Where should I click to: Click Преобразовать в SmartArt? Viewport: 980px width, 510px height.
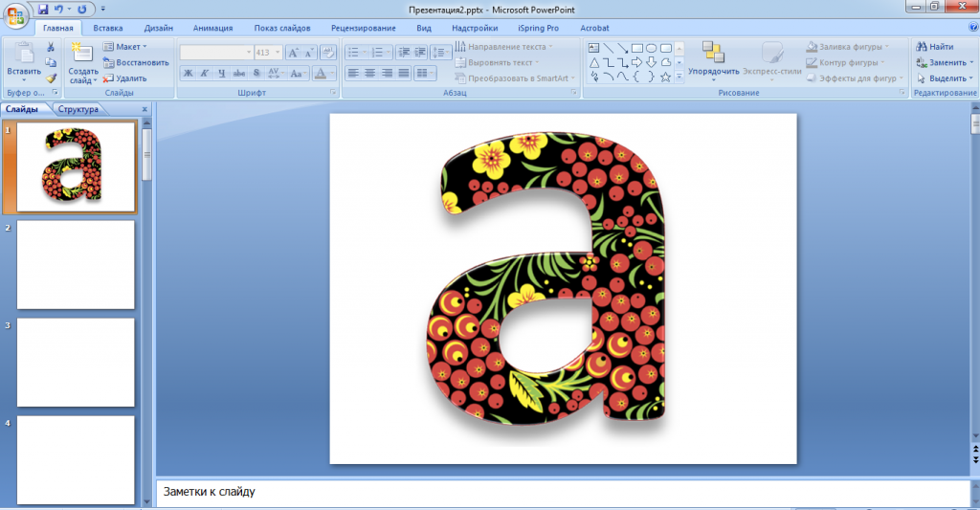(514, 78)
